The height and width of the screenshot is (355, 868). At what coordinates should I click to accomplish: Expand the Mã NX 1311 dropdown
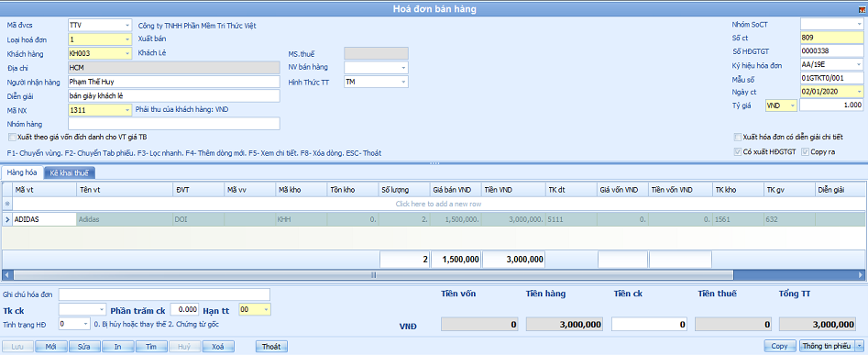[126, 110]
